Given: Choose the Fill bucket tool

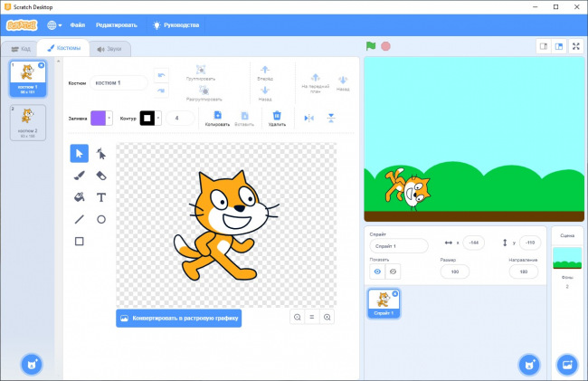Looking at the screenshot, I should click(x=79, y=197).
